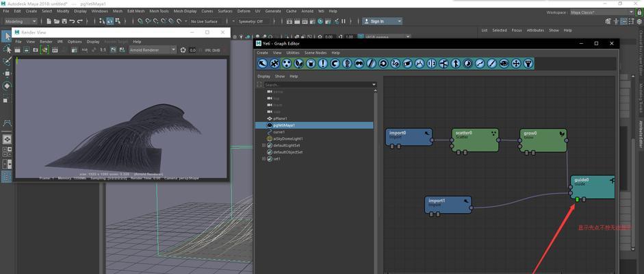Expand the set1 tree item
This screenshot has height=274, width=644.
264,158
